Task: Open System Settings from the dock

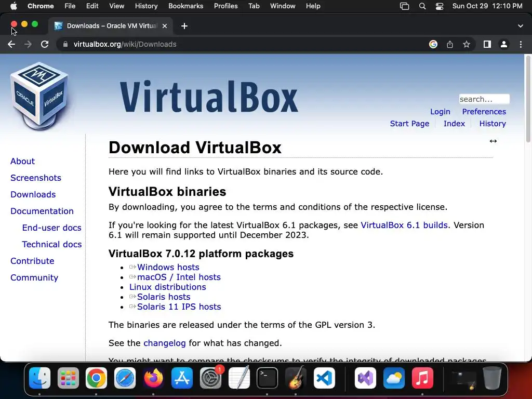Action: [x=210, y=378]
